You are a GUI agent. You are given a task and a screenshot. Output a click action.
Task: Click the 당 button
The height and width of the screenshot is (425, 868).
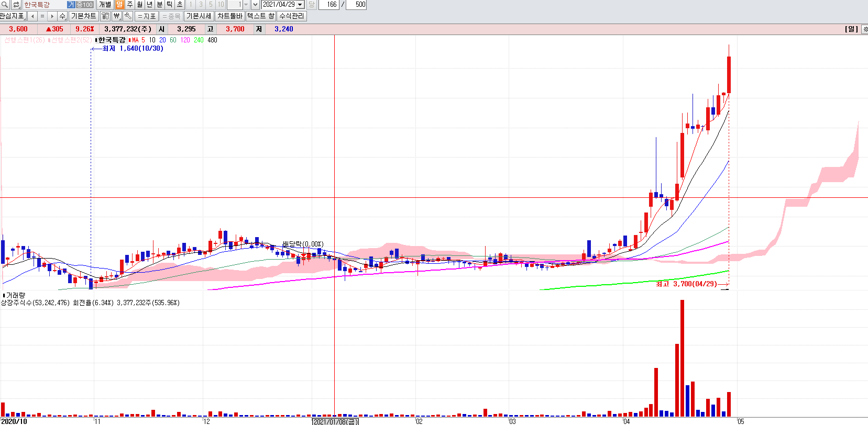pyautogui.click(x=311, y=5)
